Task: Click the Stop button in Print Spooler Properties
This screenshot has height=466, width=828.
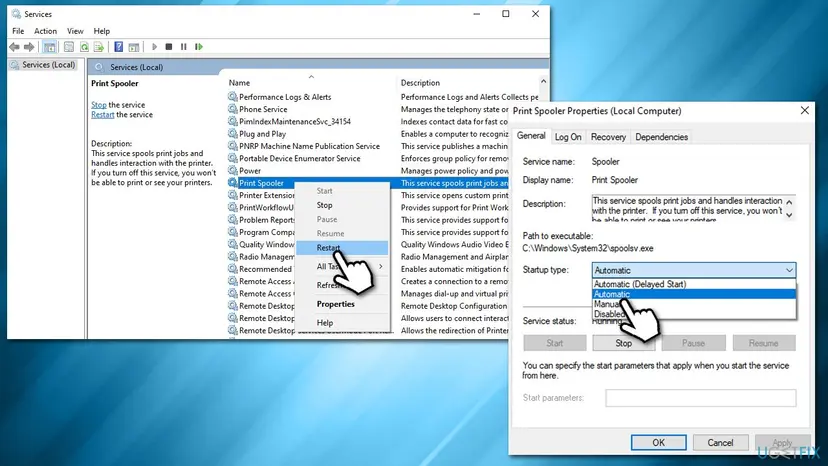Action: pyautogui.click(x=624, y=343)
